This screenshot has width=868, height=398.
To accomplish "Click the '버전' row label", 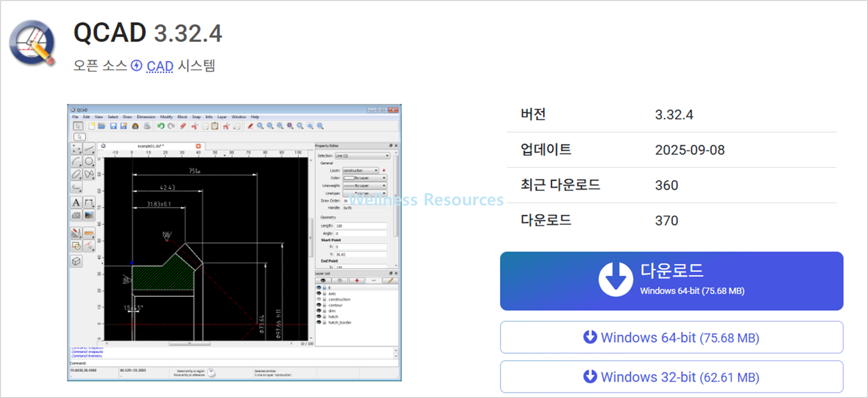I will pos(533,114).
